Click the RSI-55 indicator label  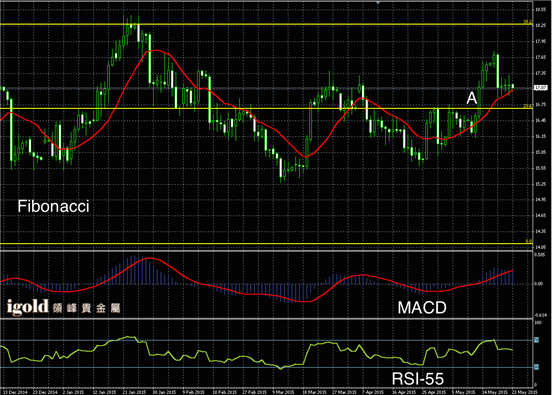418,379
